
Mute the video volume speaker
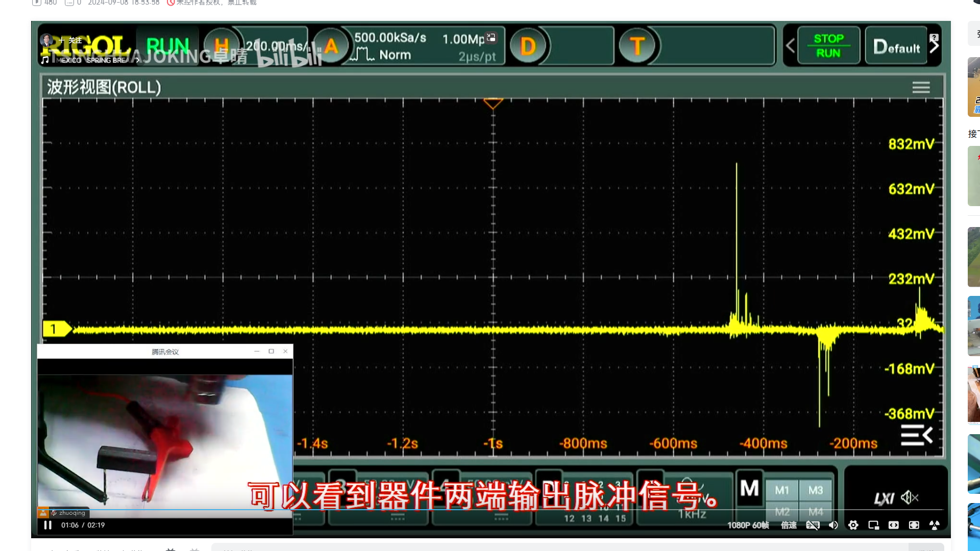tap(833, 525)
